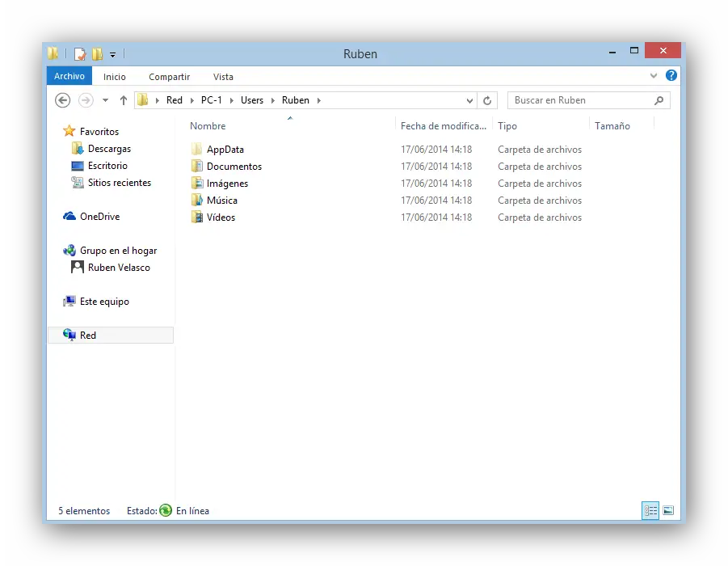The image size is (728, 566).
Task: Select the Música folder icon
Action: (197, 201)
